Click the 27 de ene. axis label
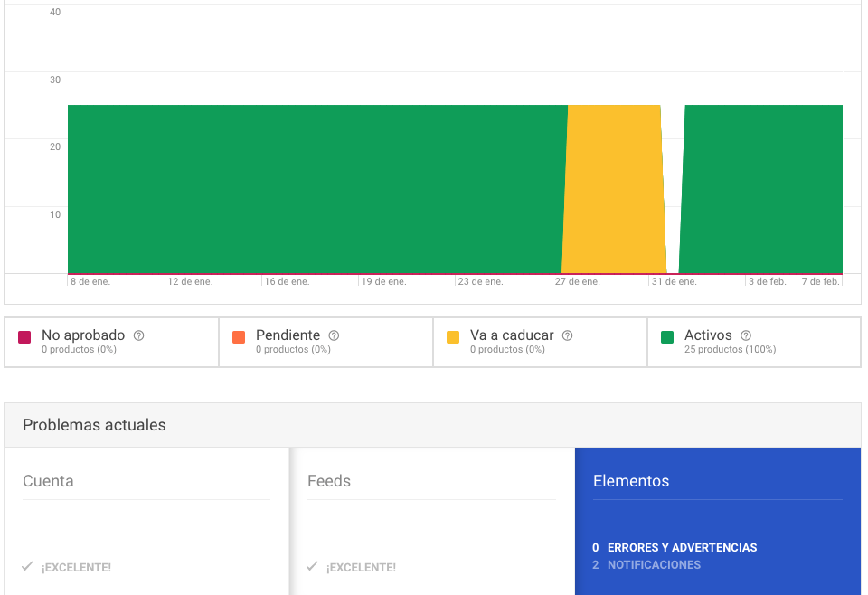The width and height of the screenshot is (868, 595). point(578,282)
